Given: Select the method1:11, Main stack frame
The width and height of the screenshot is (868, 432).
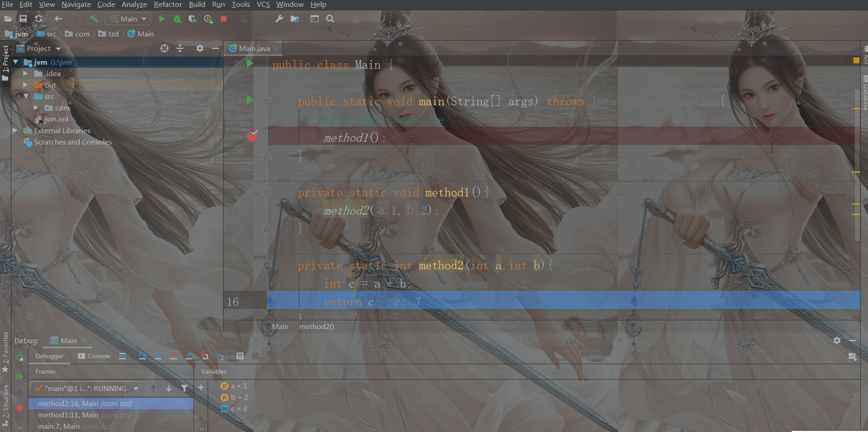Looking at the screenshot, I should click(111, 415).
